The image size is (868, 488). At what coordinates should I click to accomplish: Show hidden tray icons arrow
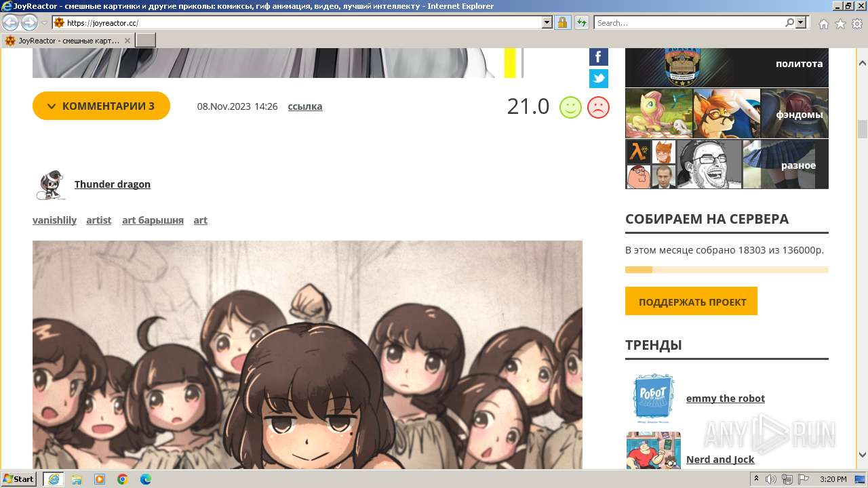click(757, 479)
